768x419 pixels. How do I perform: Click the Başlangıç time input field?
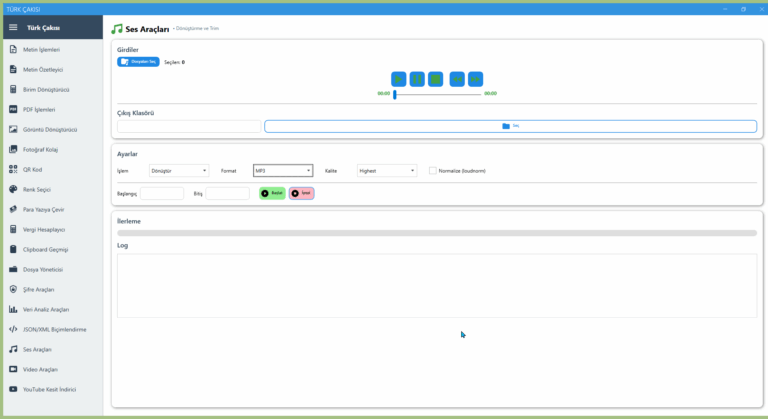pos(162,193)
